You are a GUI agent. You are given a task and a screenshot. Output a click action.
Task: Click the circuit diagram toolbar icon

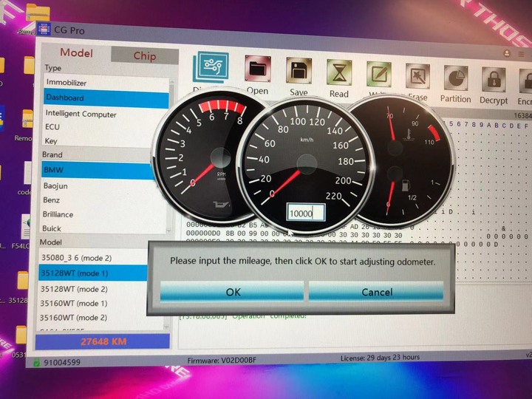[x=211, y=66]
